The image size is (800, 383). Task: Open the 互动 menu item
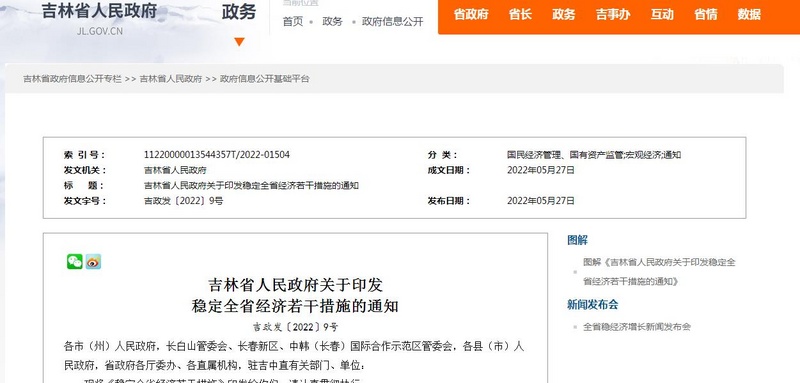click(662, 14)
